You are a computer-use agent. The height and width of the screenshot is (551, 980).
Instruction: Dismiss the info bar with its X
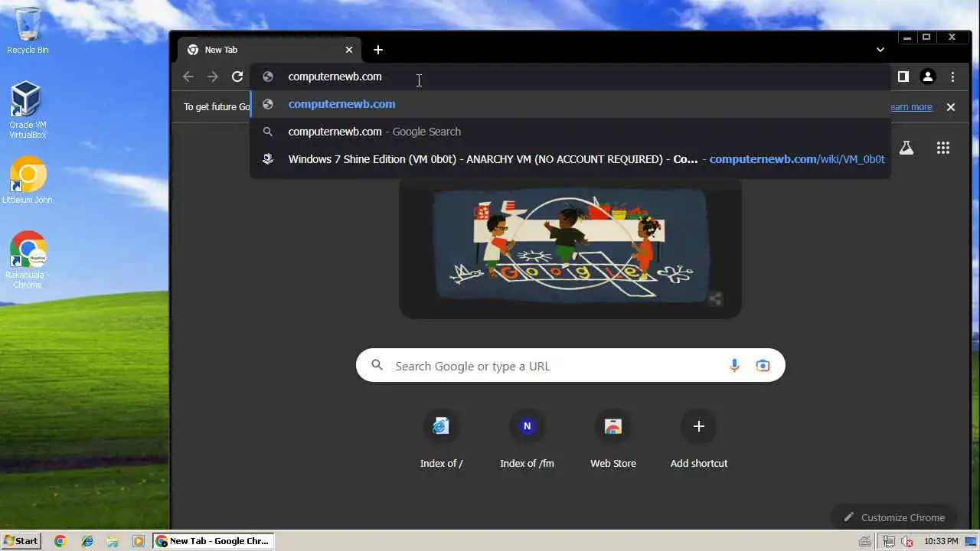[951, 107]
